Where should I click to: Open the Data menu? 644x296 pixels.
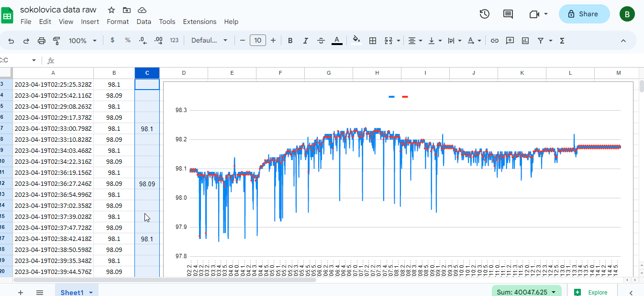(144, 22)
